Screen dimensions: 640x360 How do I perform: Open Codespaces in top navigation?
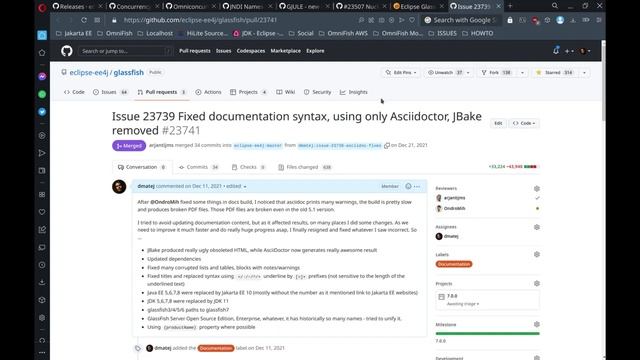pyautogui.click(x=251, y=51)
